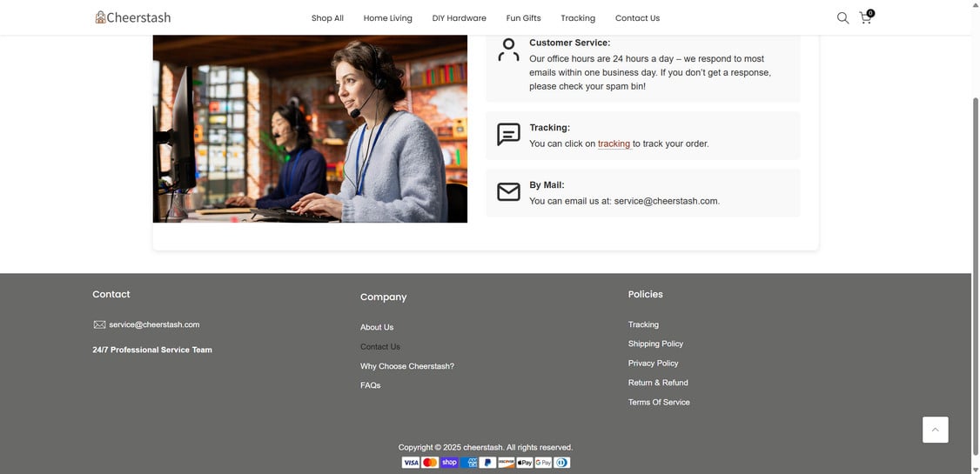Open the Fun Gifts menu item

[x=523, y=18]
